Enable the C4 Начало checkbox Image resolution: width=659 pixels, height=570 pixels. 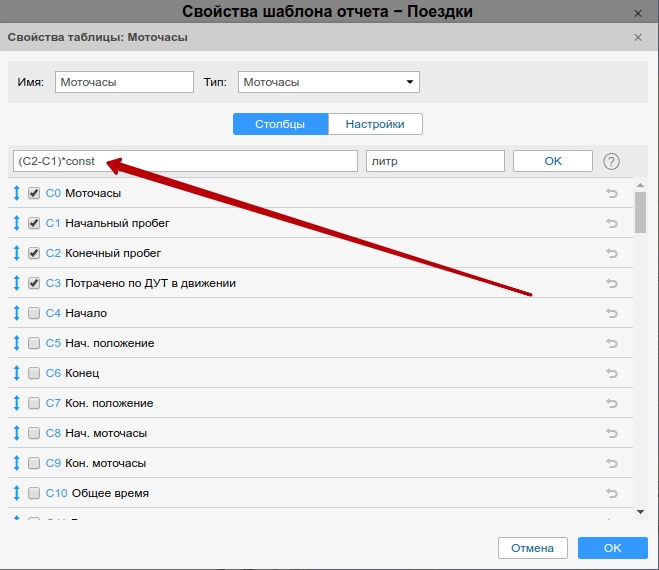click(x=34, y=313)
